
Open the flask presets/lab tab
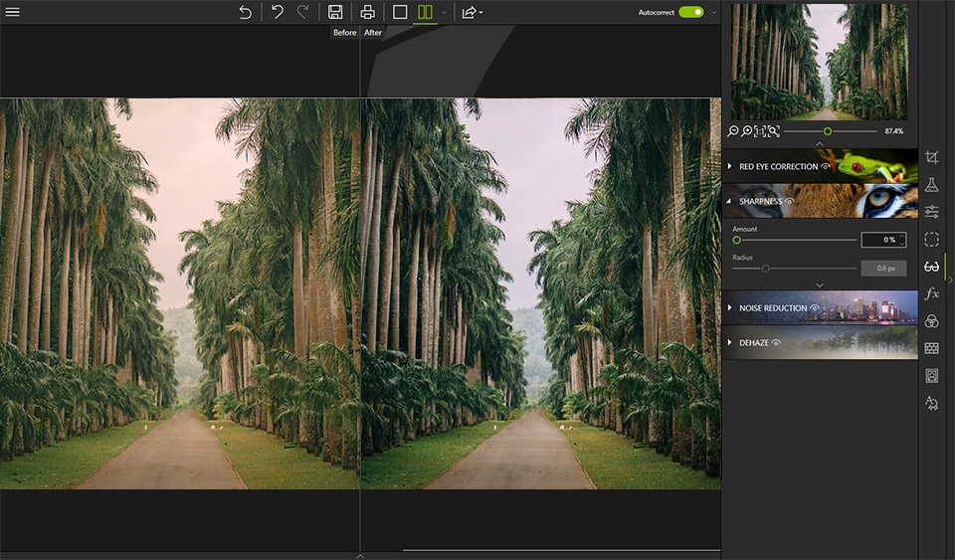(x=931, y=184)
